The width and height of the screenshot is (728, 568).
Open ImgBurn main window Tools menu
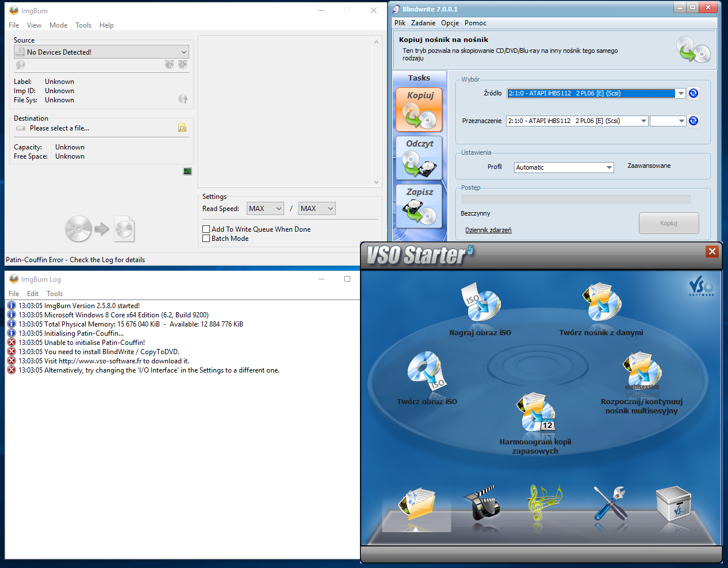click(x=83, y=25)
